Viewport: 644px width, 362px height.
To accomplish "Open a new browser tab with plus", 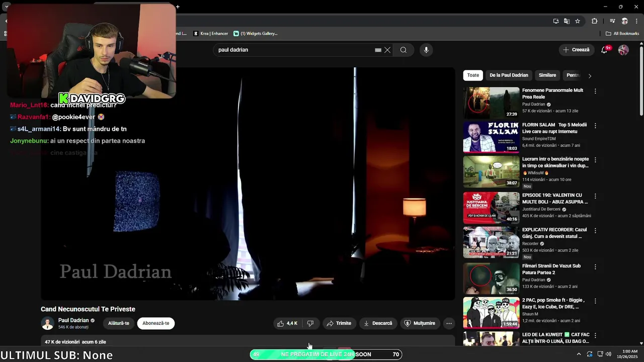I will pos(178,7).
